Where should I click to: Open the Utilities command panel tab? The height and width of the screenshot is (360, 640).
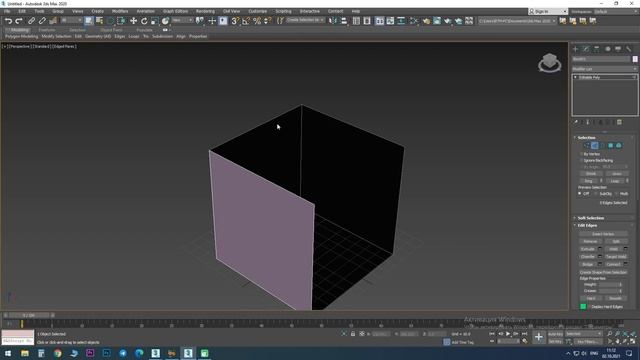[629, 49]
